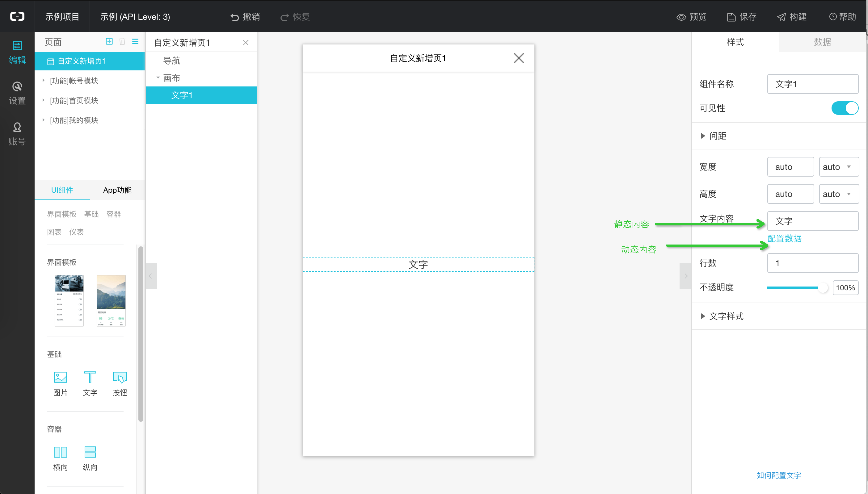This screenshot has width=868, height=494.
Task: Select the 图片 image component
Action: click(60, 384)
